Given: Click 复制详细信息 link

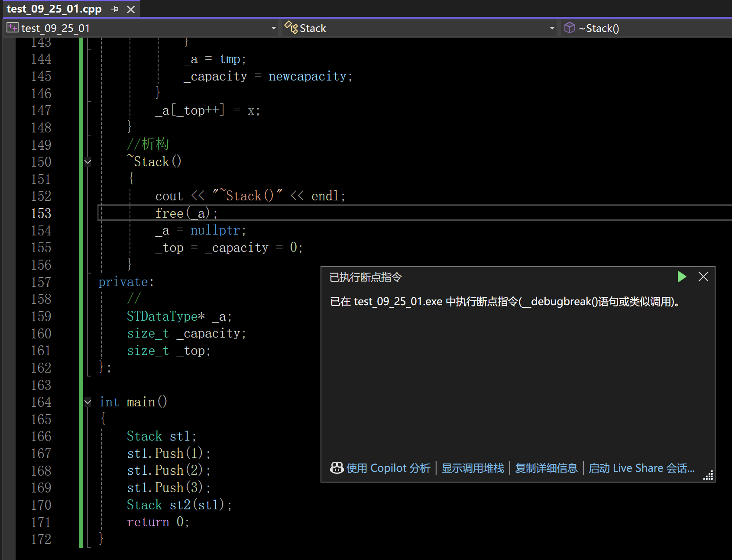Looking at the screenshot, I should 546,468.
